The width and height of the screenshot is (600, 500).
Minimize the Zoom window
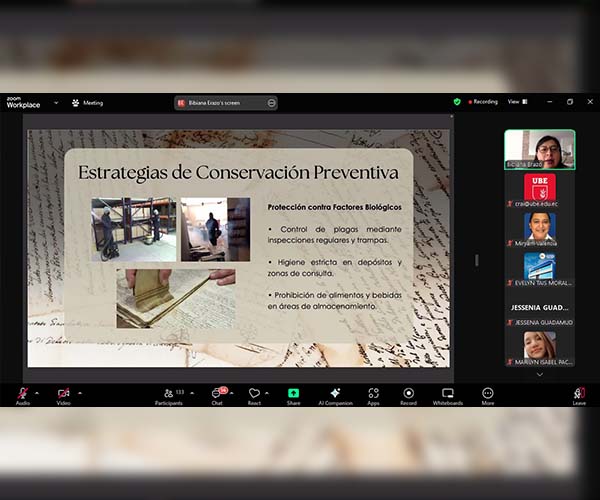tap(549, 102)
